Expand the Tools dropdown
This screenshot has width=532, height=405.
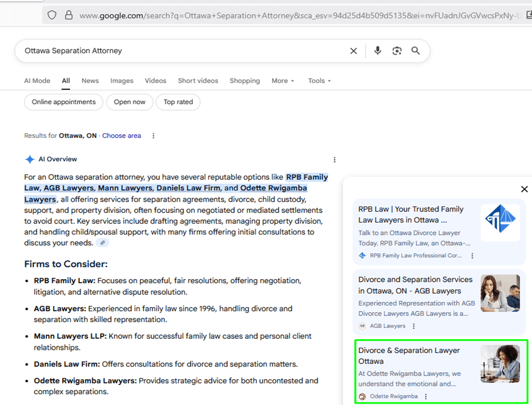tap(319, 81)
